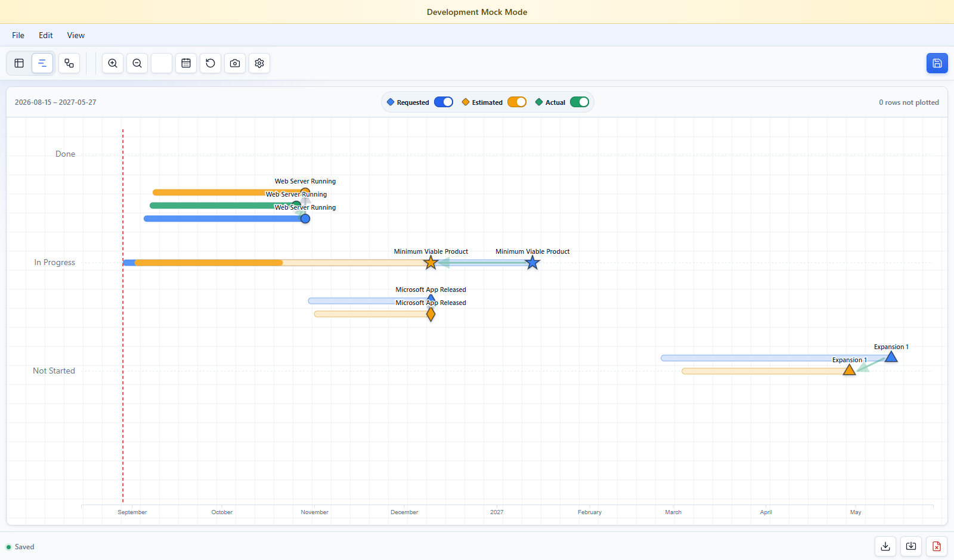Click the March axis label
Screen dimensions: 954x560
coord(673,512)
